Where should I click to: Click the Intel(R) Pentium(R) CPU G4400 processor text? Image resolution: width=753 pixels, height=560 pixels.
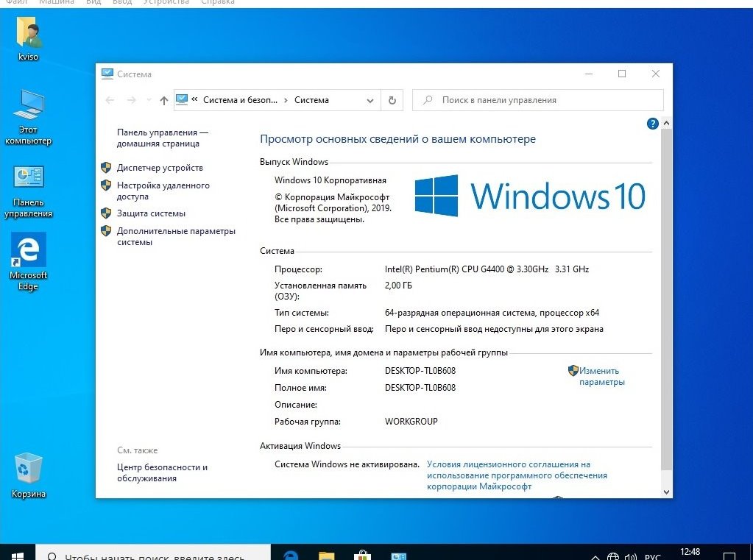pyautogui.click(x=487, y=269)
